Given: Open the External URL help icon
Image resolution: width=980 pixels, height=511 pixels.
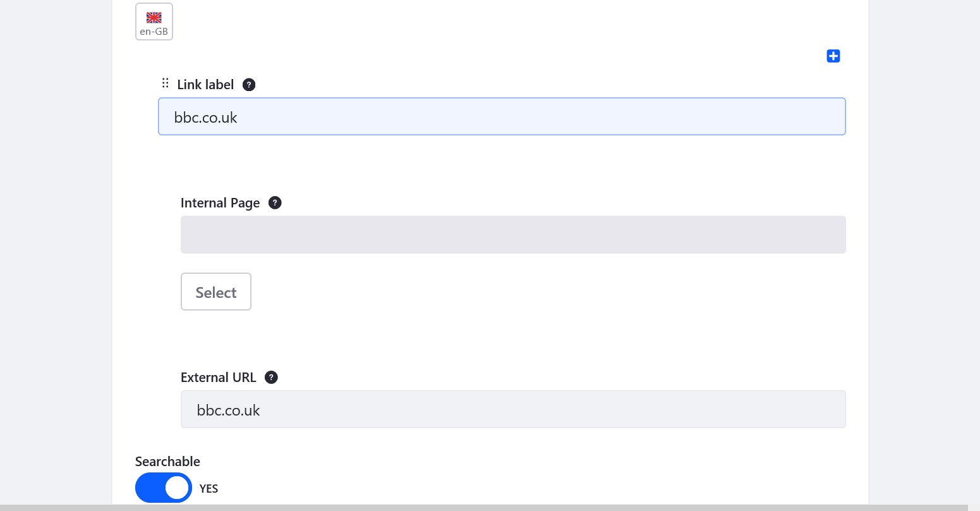Looking at the screenshot, I should click(271, 378).
